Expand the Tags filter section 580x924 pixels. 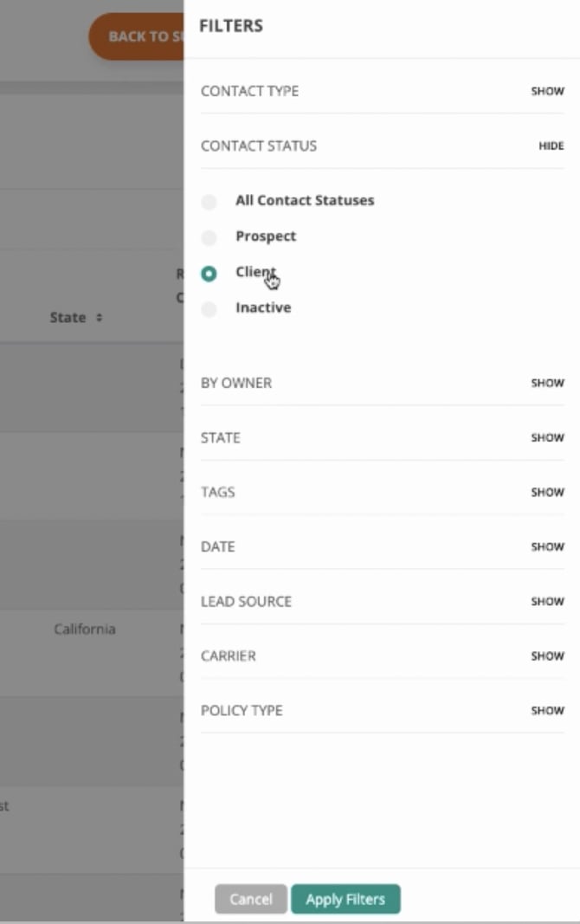[547, 492]
